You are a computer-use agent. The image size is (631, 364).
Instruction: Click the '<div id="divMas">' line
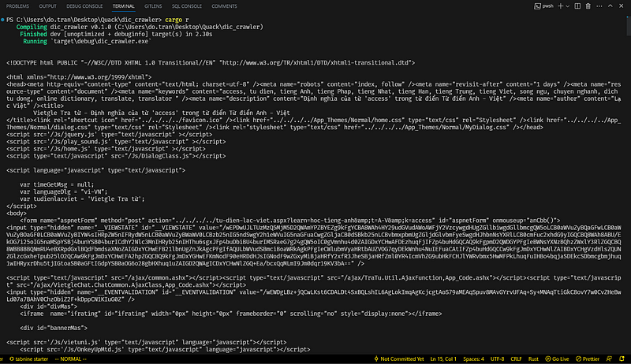click(x=49, y=306)
